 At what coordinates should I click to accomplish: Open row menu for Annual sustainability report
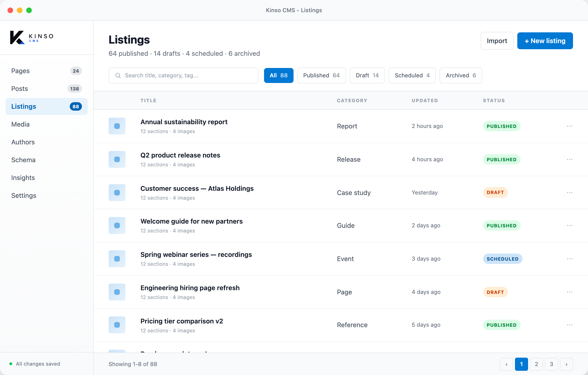(x=570, y=126)
